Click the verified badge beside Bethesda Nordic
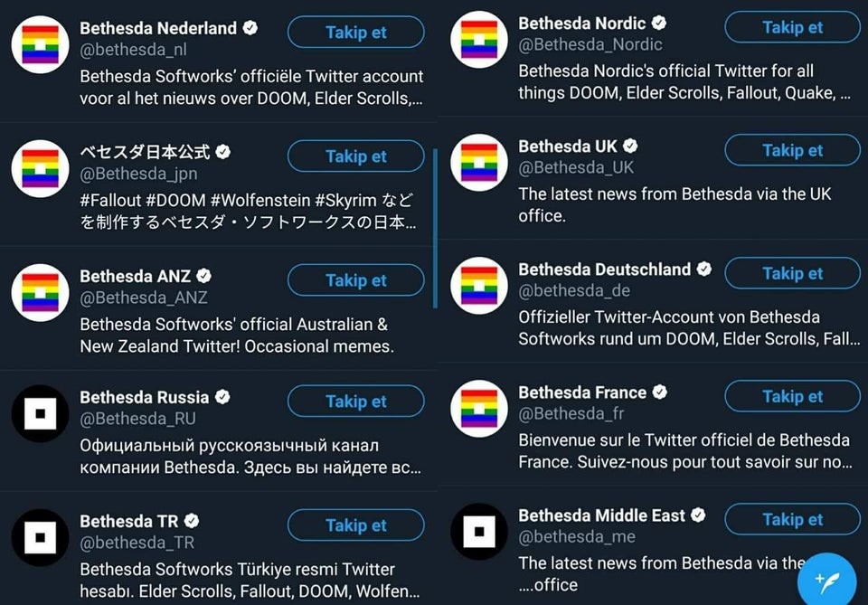This screenshot has width=868, height=605. coord(659,23)
